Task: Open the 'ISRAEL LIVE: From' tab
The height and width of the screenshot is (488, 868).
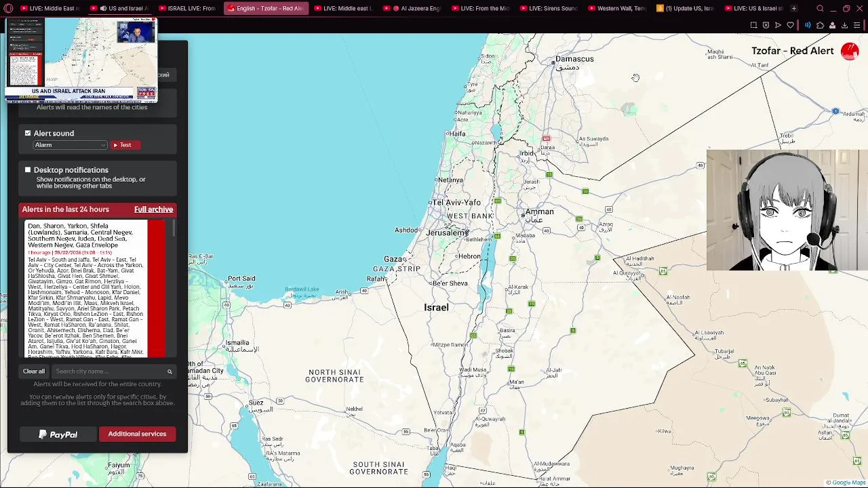Action: point(186,8)
